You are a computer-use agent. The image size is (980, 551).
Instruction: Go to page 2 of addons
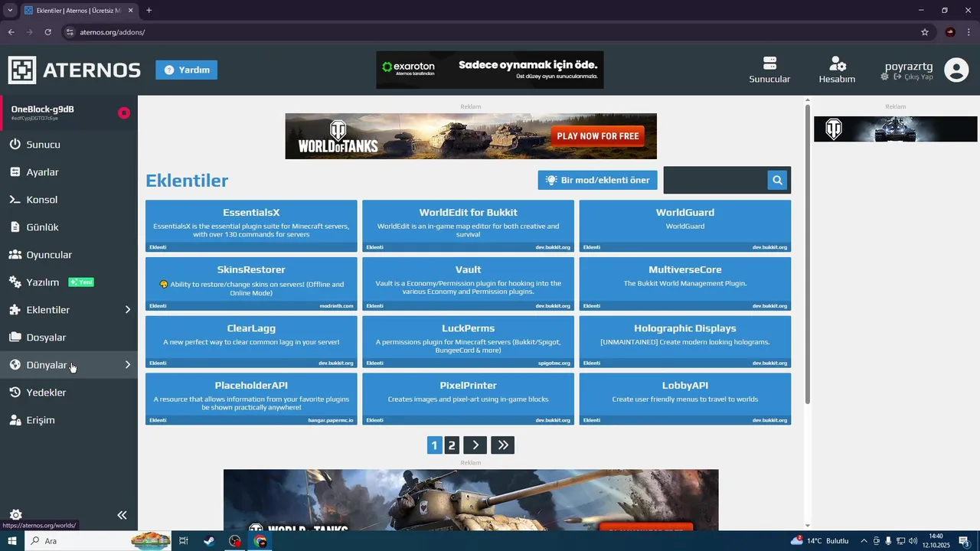[452, 445]
